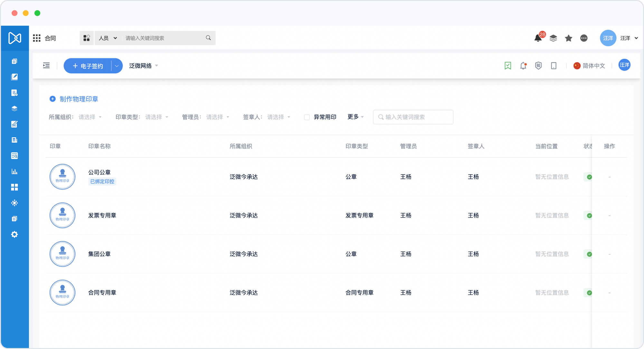
Task: Open the star favorites icon
Action: point(569,38)
